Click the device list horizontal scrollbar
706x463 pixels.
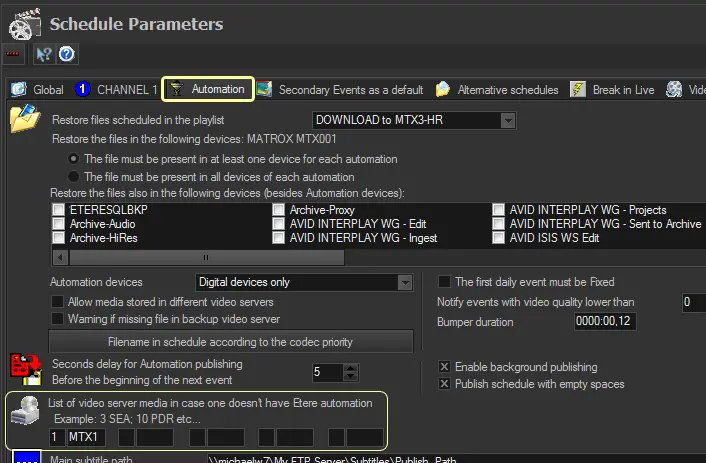tap(200, 257)
